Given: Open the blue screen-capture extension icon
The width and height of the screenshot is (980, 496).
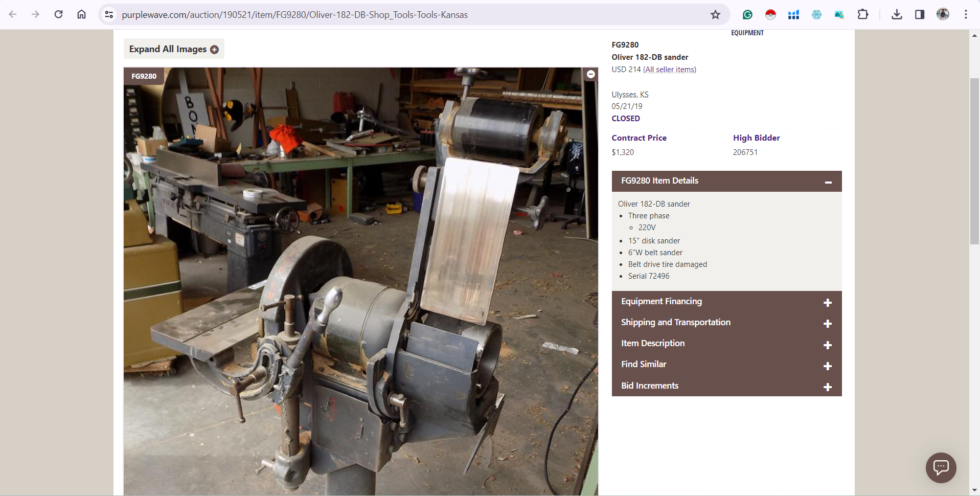Looking at the screenshot, I should (x=839, y=14).
